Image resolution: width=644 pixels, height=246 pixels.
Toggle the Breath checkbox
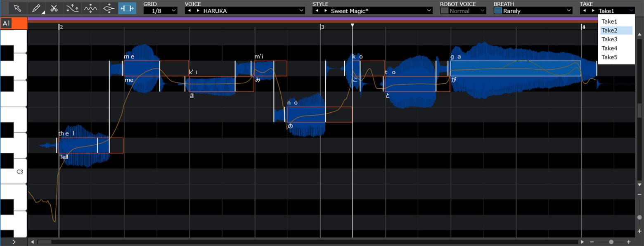[x=498, y=11]
